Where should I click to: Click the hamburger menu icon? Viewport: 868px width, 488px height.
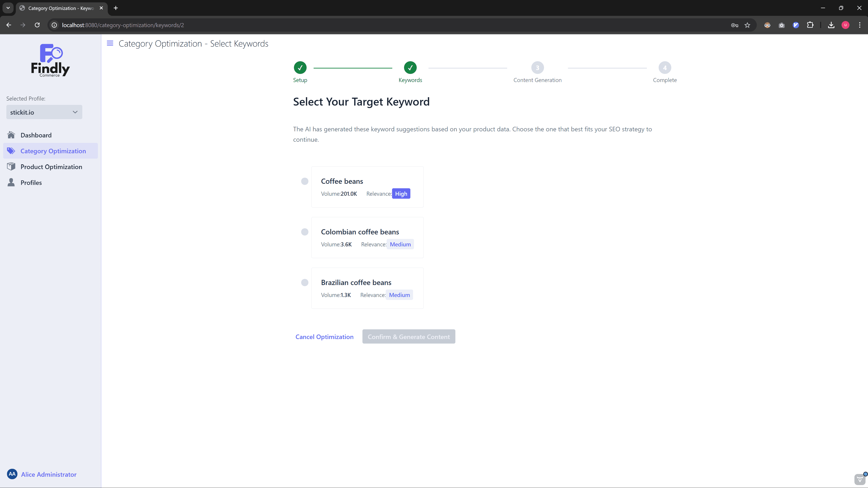click(110, 43)
